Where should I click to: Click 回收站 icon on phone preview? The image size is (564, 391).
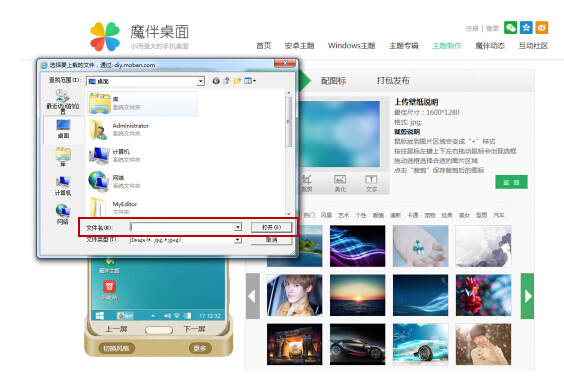point(109,290)
